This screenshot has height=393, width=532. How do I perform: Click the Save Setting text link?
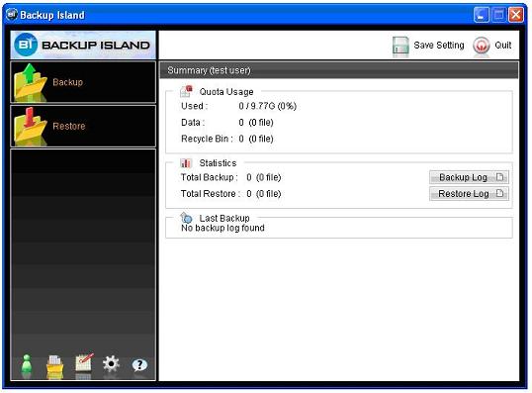click(439, 46)
